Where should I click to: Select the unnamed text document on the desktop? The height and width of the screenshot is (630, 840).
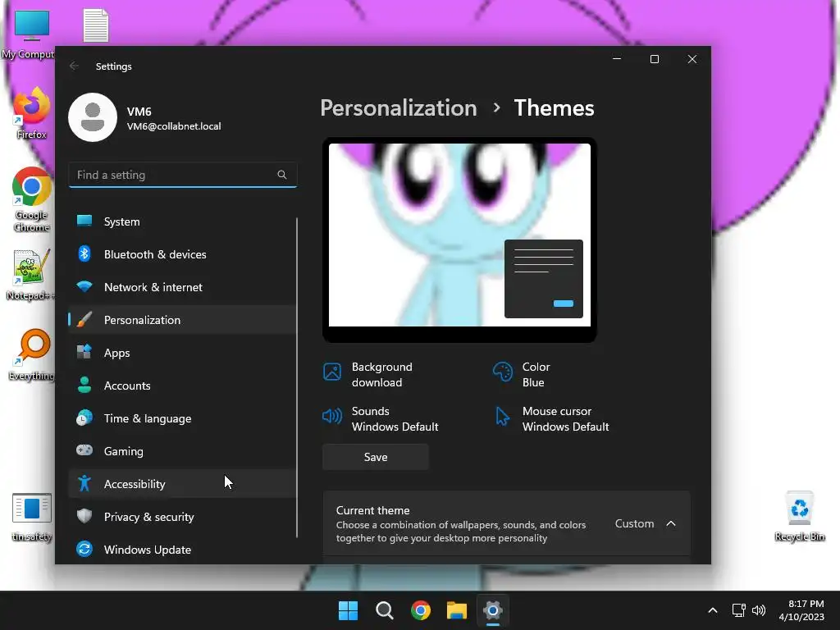click(x=96, y=25)
